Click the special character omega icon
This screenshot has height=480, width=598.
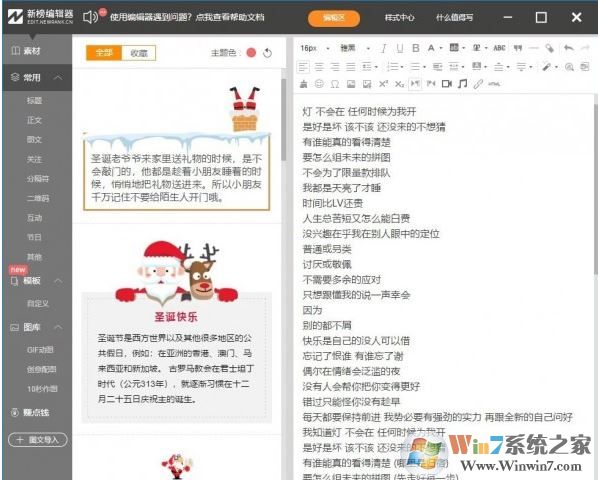(335, 84)
